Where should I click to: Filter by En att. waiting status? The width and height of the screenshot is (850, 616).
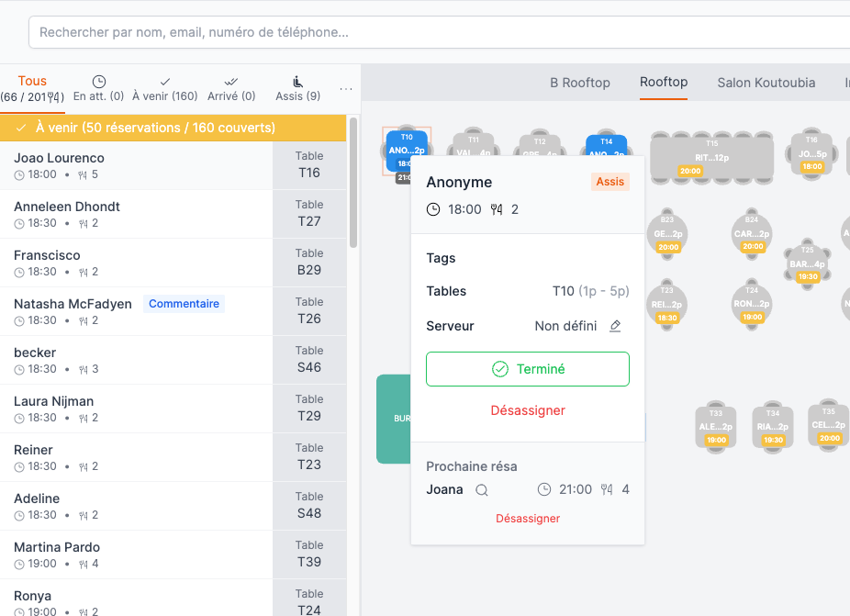coord(98,88)
